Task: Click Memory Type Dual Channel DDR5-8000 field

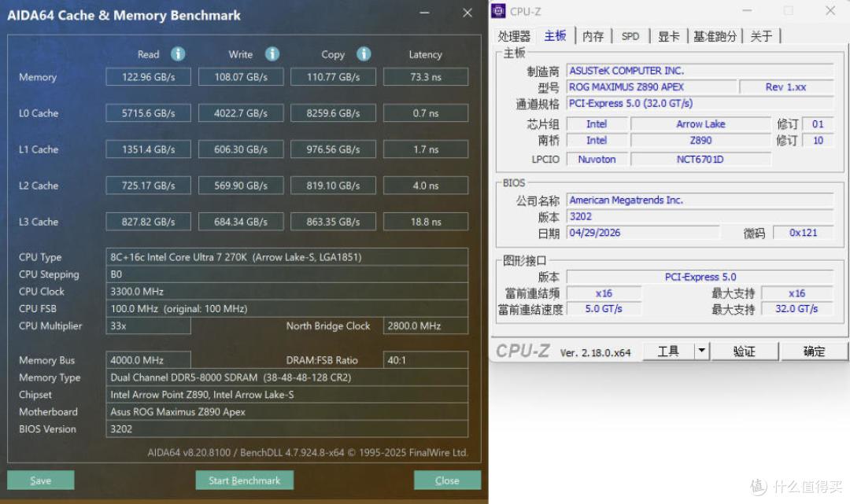Action: click(x=286, y=377)
